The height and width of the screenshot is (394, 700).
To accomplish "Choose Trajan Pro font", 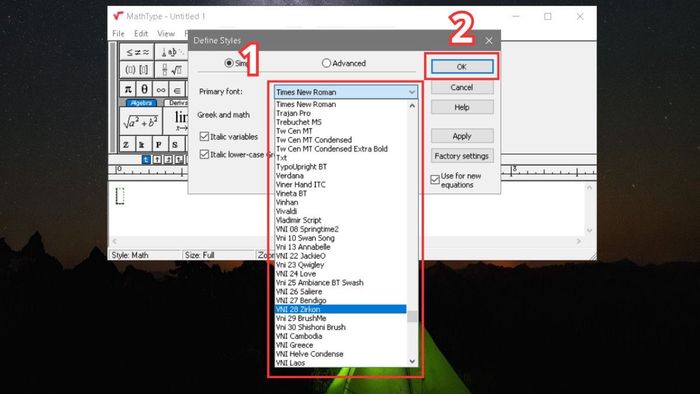I will [341, 113].
